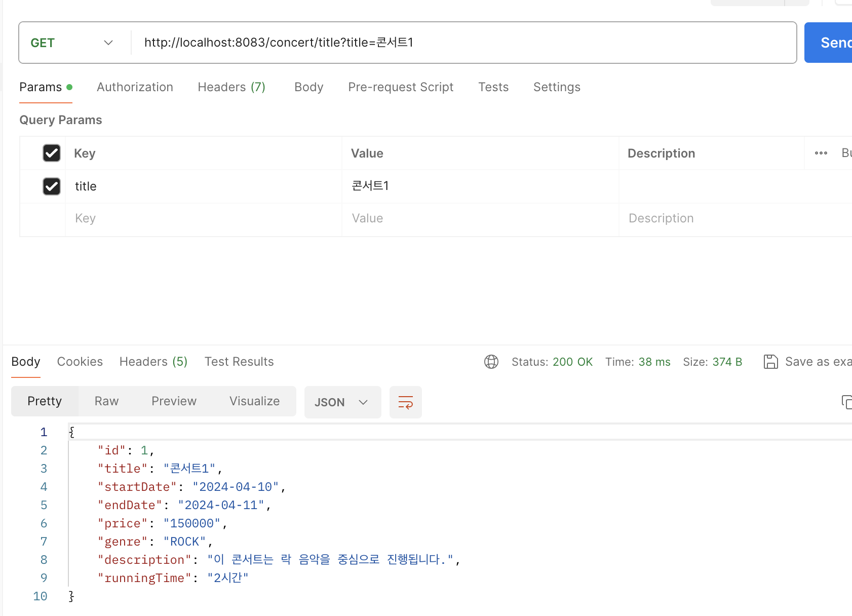Click the "startDate" line in response

pyautogui.click(x=192, y=487)
